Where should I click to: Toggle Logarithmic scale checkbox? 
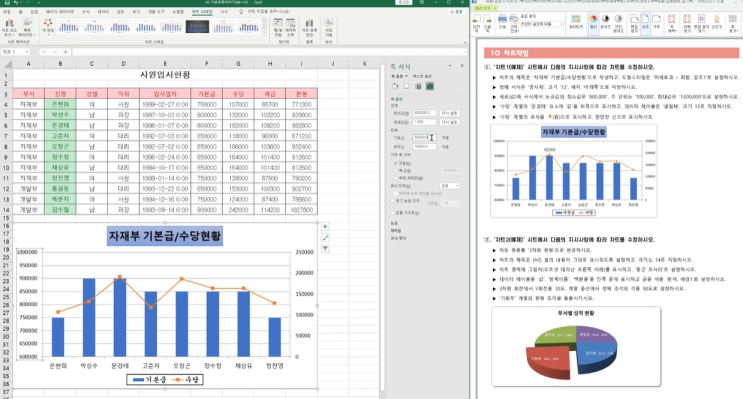tap(393, 201)
